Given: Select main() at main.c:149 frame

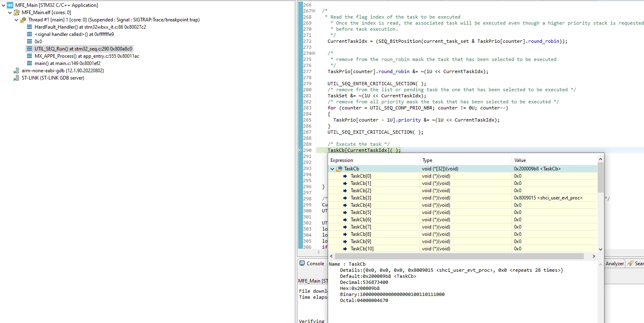Looking at the screenshot, I should tap(67, 63).
